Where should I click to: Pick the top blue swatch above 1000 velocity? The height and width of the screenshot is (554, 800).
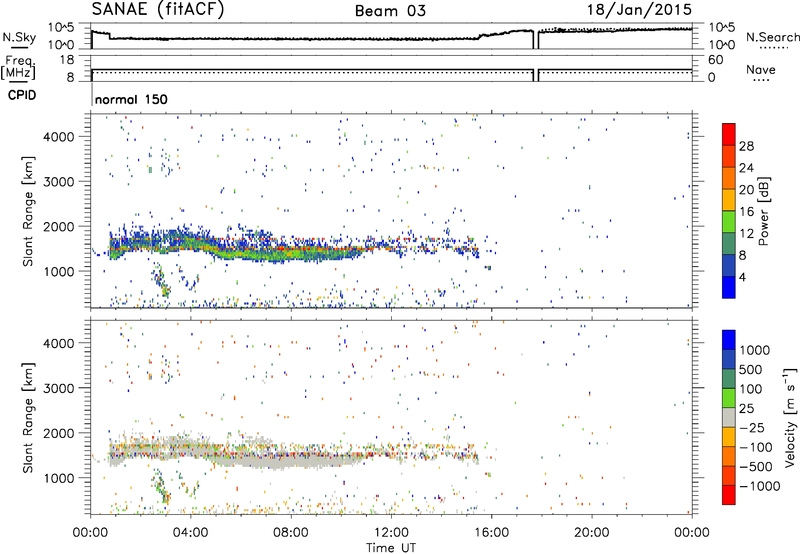(729, 340)
